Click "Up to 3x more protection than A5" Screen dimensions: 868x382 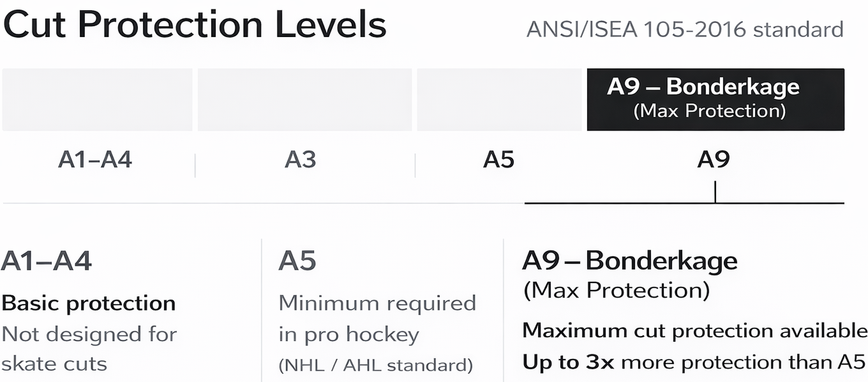coord(694,362)
